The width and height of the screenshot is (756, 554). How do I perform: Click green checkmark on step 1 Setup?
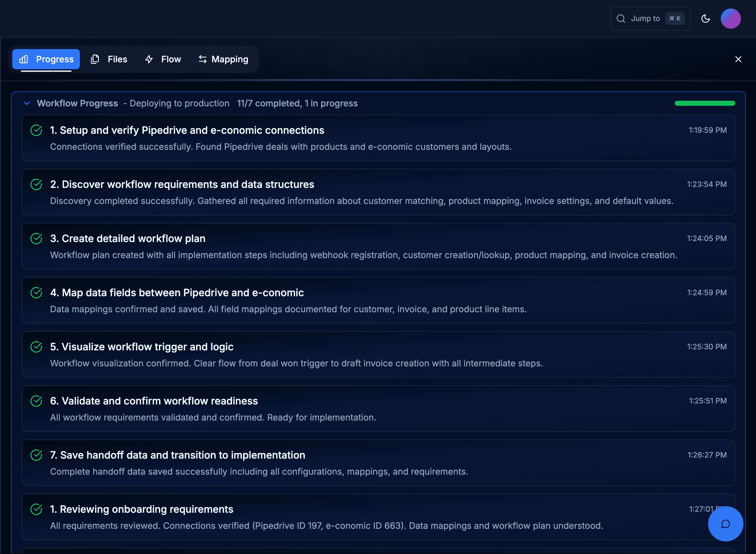pyautogui.click(x=36, y=130)
